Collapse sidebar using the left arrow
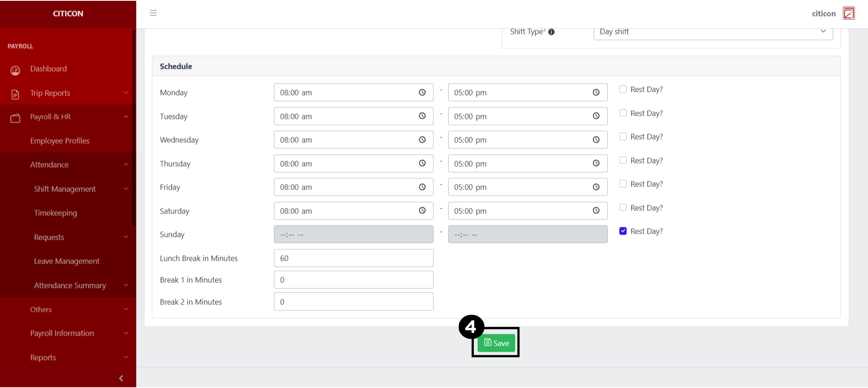 tap(121, 378)
